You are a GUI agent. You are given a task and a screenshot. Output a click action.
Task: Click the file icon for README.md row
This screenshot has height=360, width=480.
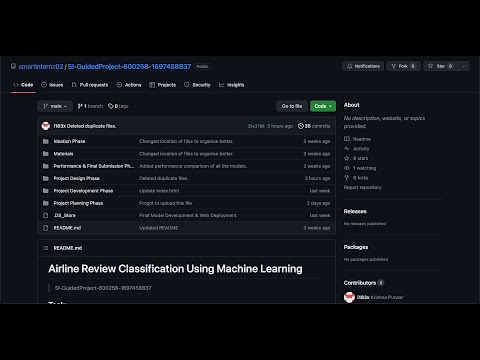coord(46,228)
